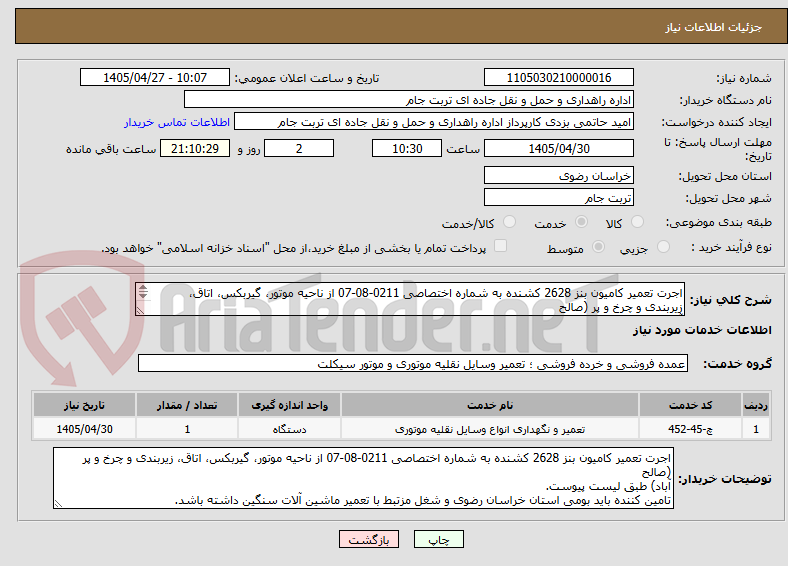
Task: Toggle the اسناد خزانه اسلامی payment checkbox
Action: click(x=500, y=245)
